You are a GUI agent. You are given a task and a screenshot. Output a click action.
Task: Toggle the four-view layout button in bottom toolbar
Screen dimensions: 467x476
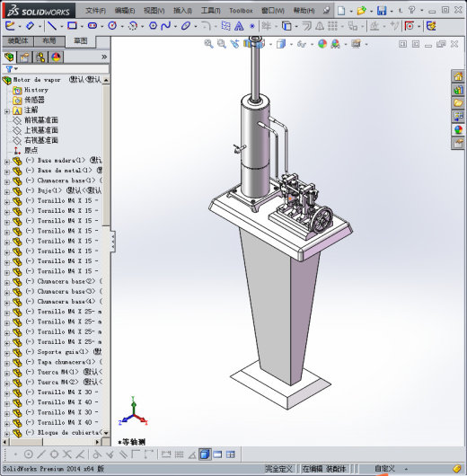click(x=231, y=454)
